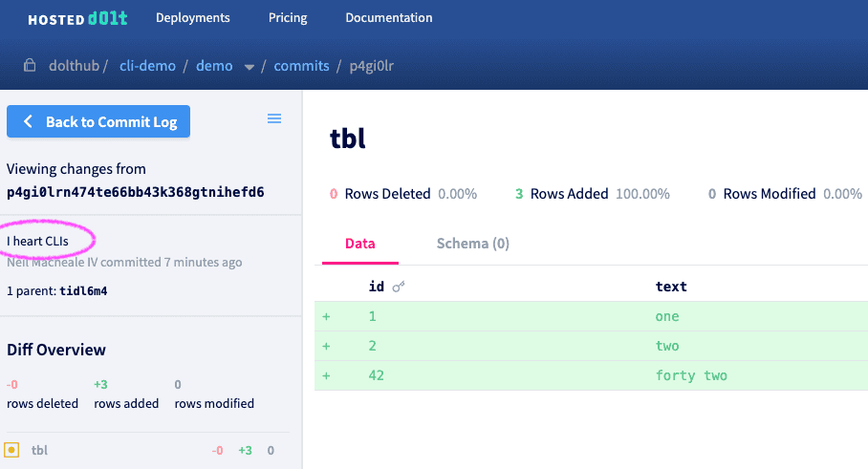Image resolution: width=868 pixels, height=469 pixels.
Task: Click the lock icon beside dolthub
Action: pos(30,65)
